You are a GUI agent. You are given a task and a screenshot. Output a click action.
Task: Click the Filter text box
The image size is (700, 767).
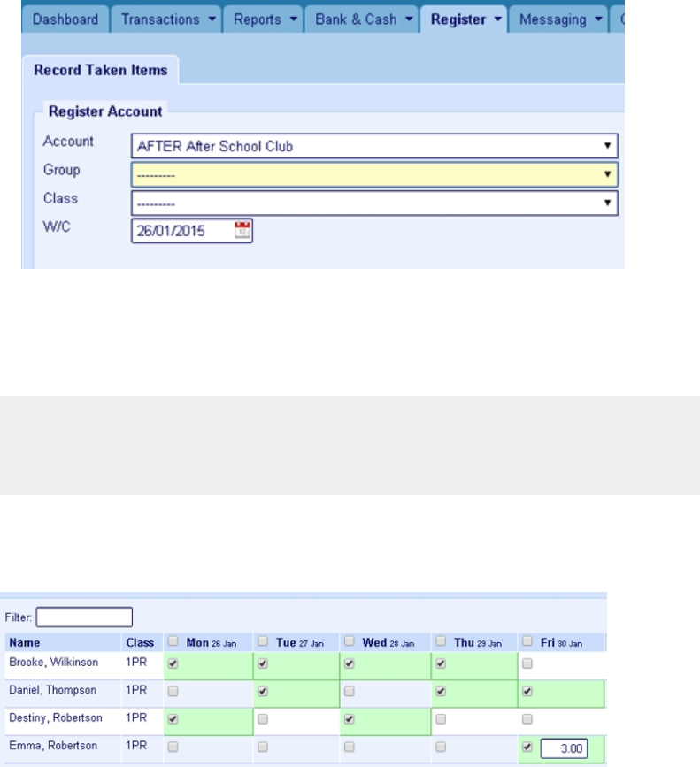coord(84,617)
